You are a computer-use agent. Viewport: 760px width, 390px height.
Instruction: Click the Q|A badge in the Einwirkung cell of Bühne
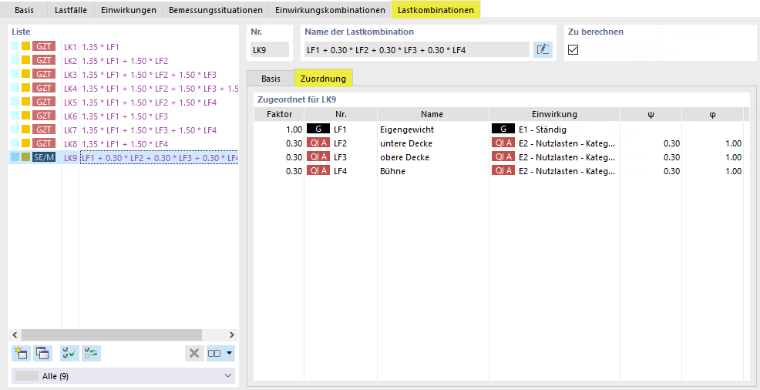point(503,171)
